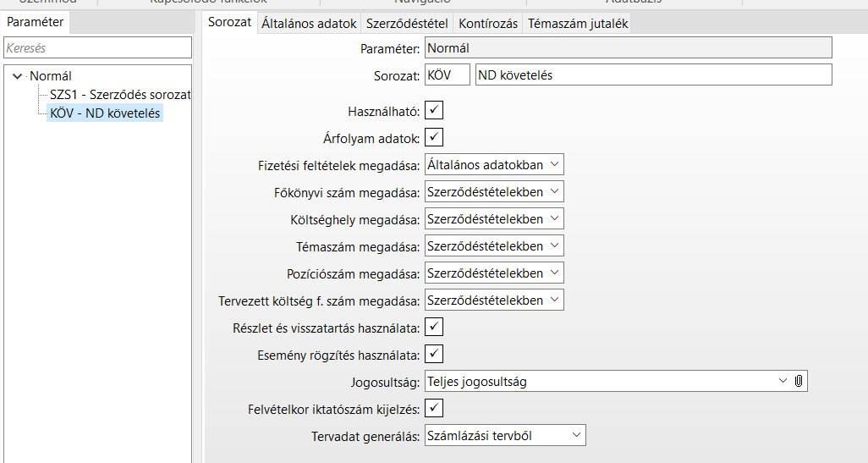868x463 pixels.
Task: Disable Felvételkor iktatószám kijelzés checkbox
Action: 434,409
